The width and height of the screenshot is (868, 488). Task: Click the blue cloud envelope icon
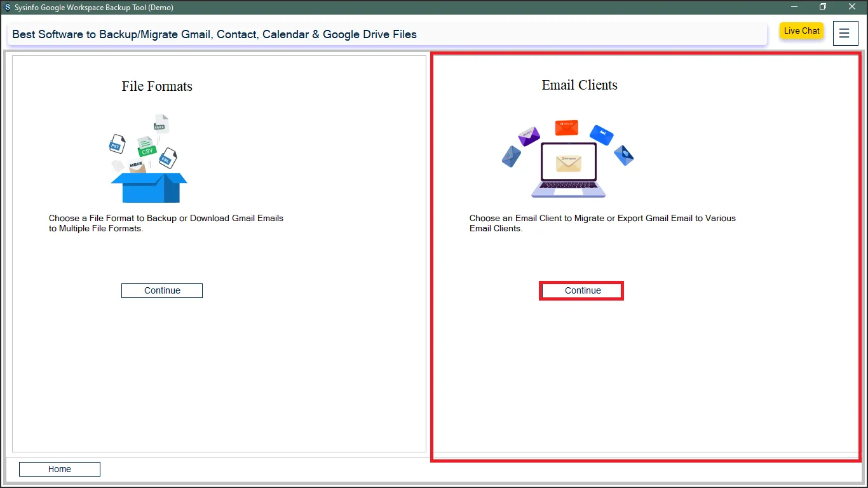click(624, 155)
